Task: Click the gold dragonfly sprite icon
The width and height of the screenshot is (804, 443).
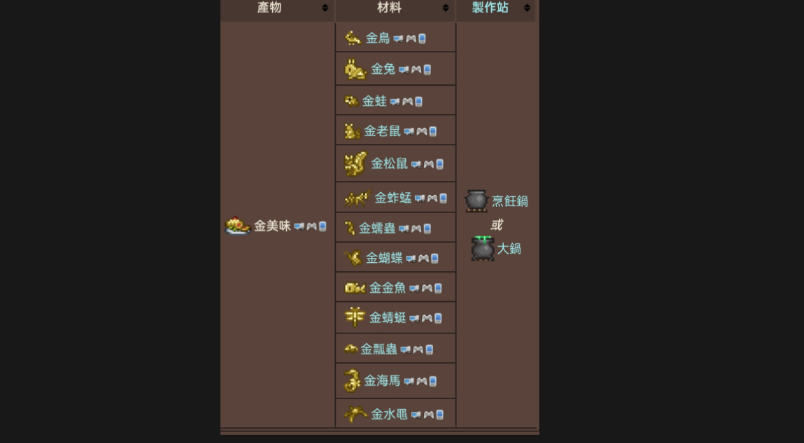Action: (x=355, y=317)
